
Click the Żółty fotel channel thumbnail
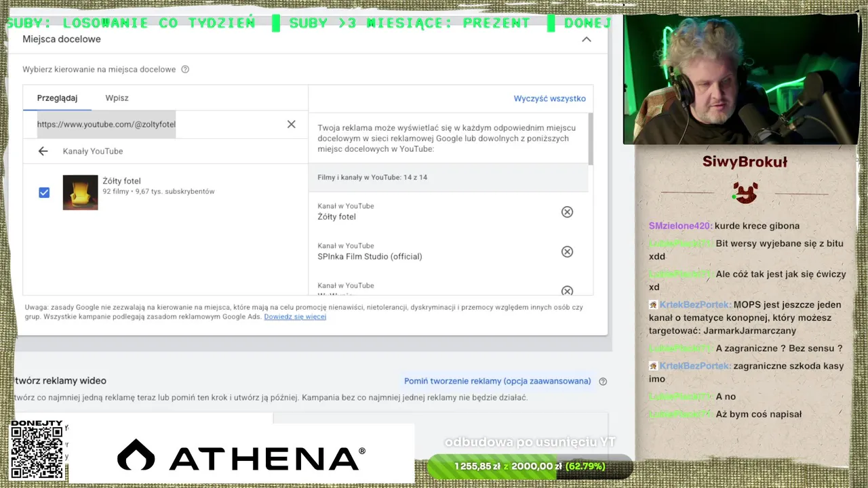coord(80,192)
